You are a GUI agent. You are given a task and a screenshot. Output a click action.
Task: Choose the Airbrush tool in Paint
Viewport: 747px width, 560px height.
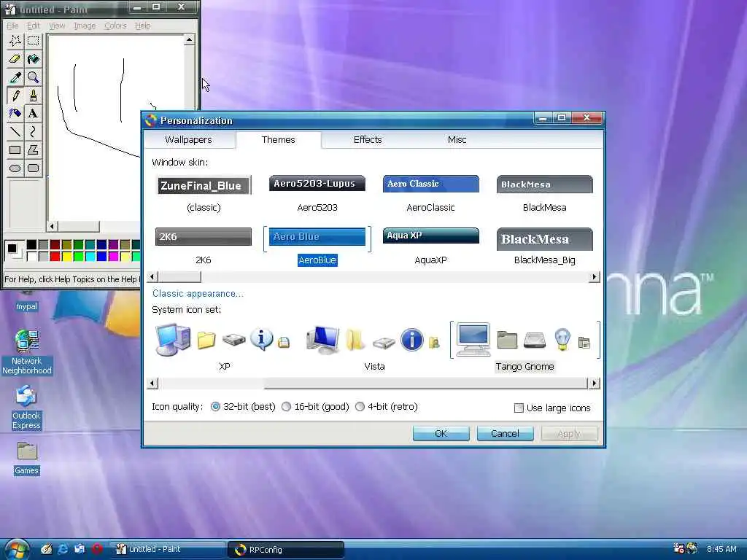click(x=15, y=113)
